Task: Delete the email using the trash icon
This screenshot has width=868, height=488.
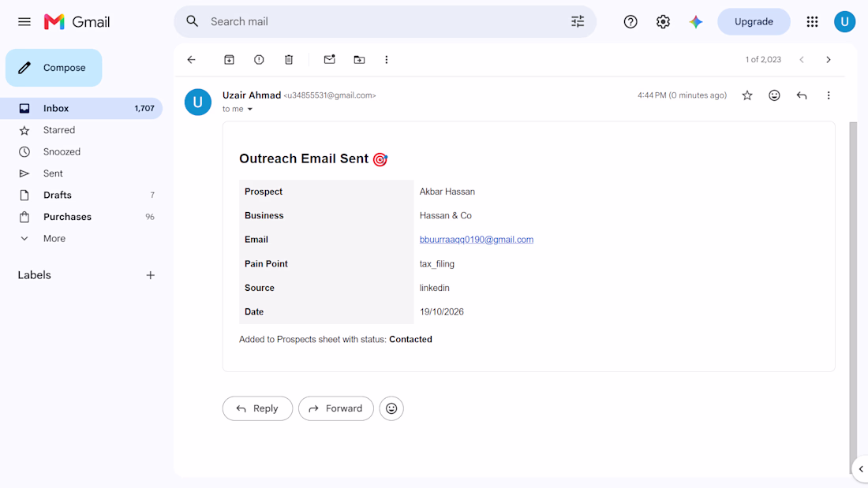Action: point(289,60)
